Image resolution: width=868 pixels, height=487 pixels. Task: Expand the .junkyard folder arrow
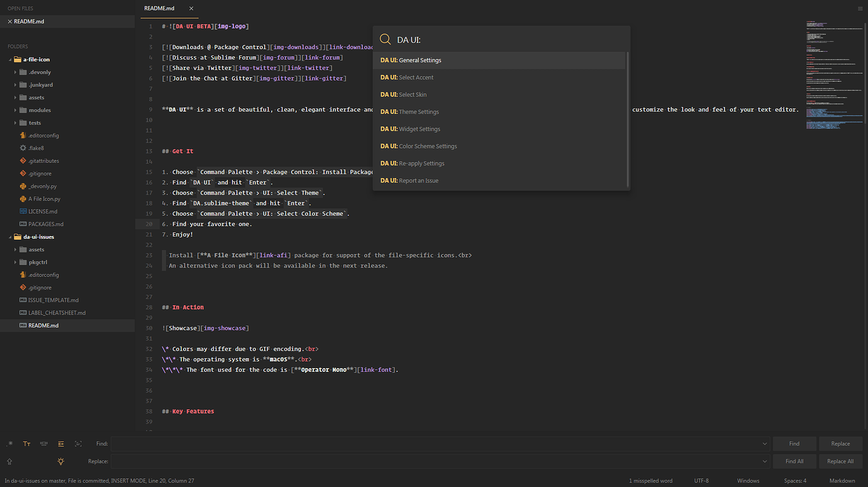[x=15, y=84]
